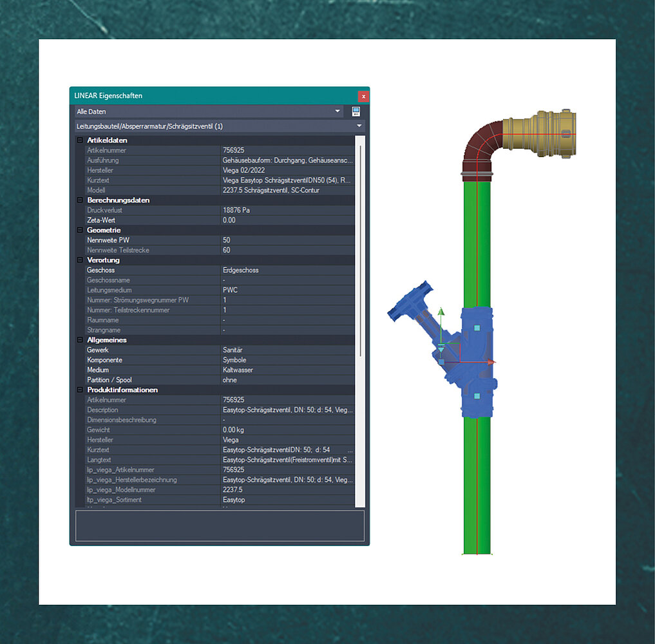Select the Nennweite PW value 50

pos(287,240)
